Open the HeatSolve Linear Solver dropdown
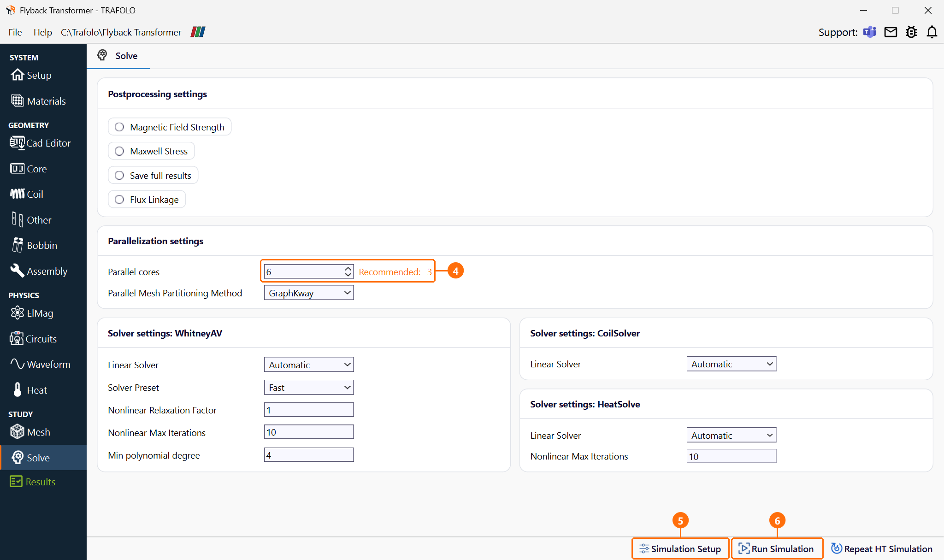 [x=731, y=435]
